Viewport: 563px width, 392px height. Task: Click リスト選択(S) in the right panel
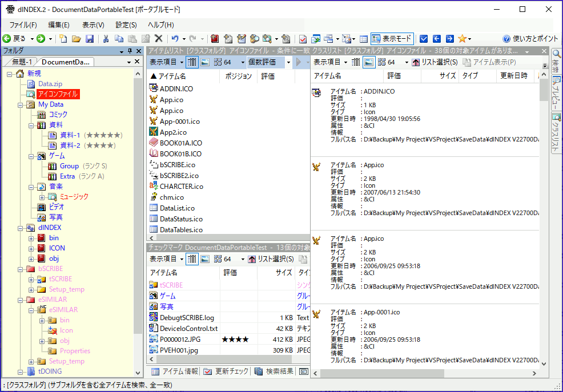[x=435, y=62]
